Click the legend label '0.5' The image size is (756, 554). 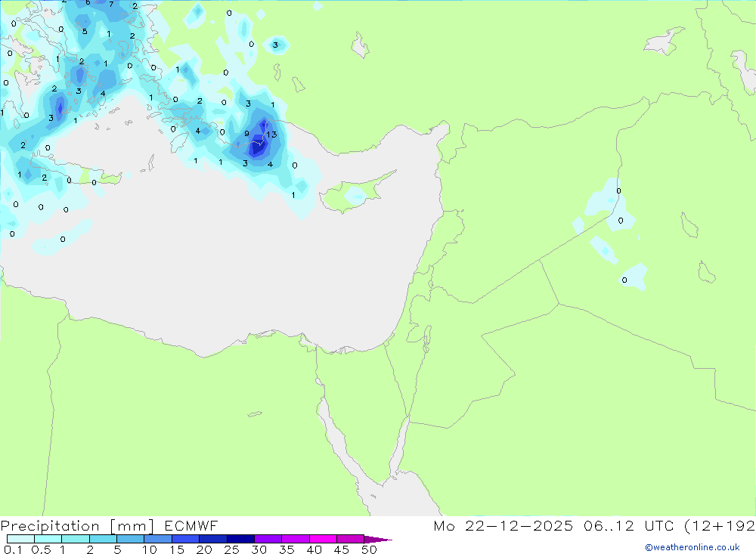click(41, 549)
